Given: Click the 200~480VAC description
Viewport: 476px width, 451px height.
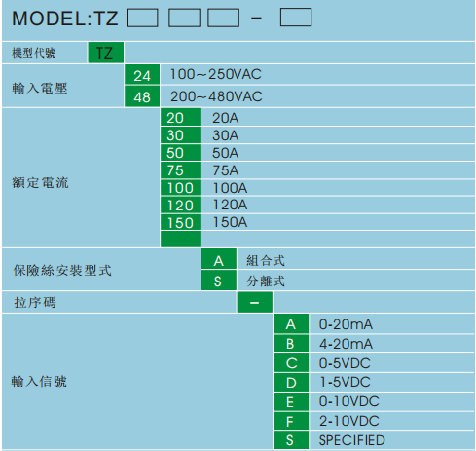Looking at the screenshot, I should [216, 96].
